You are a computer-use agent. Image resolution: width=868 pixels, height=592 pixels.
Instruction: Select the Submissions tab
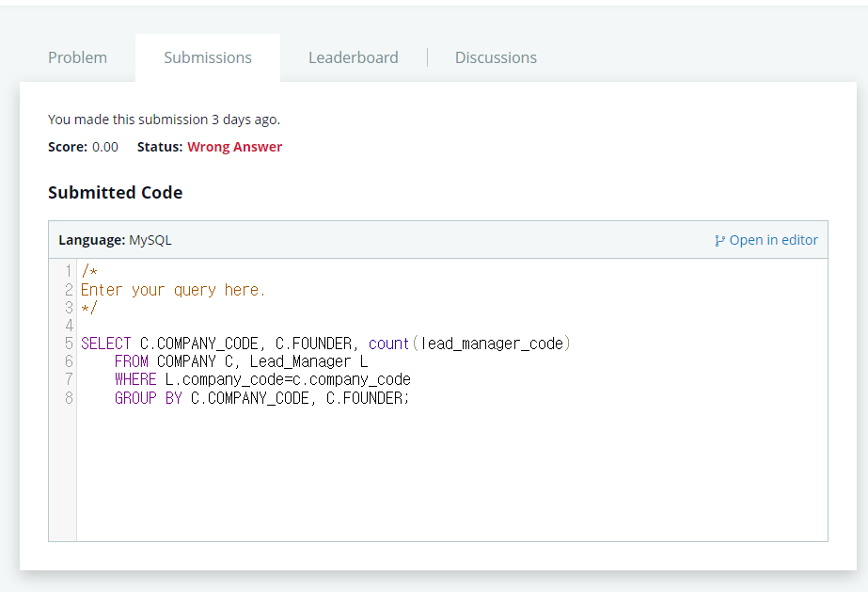[x=208, y=57]
